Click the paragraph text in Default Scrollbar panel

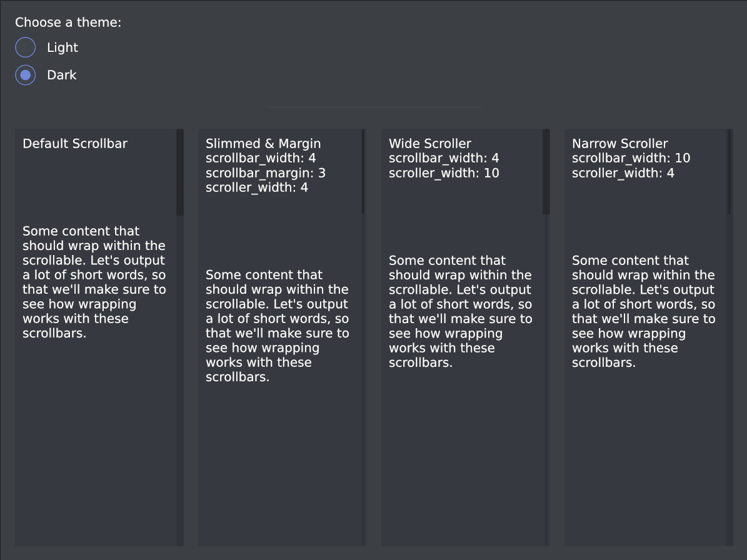click(94, 282)
